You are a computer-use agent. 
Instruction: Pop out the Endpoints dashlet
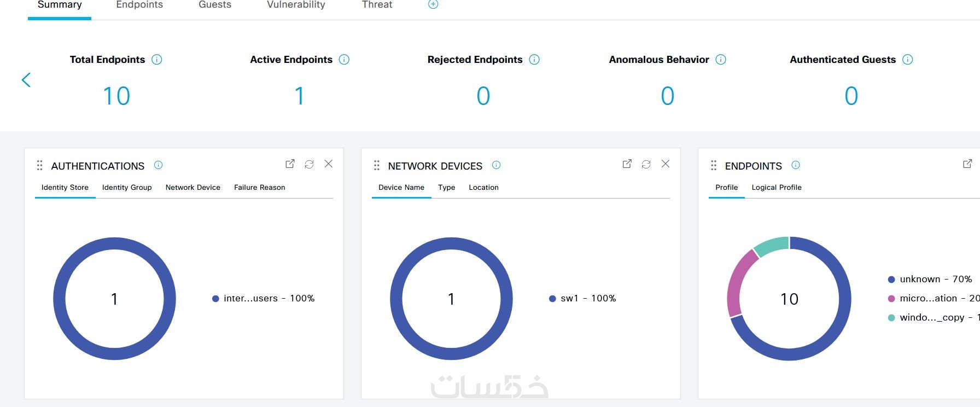click(x=967, y=164)
